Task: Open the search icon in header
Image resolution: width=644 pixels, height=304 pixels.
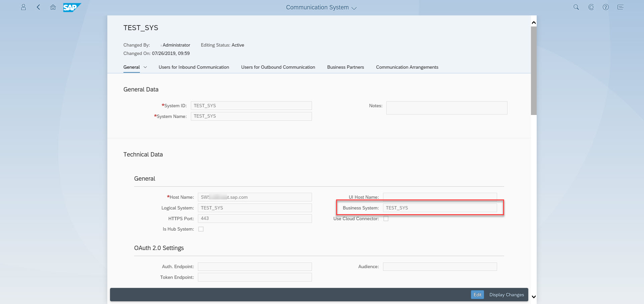Action: point(576,7)
